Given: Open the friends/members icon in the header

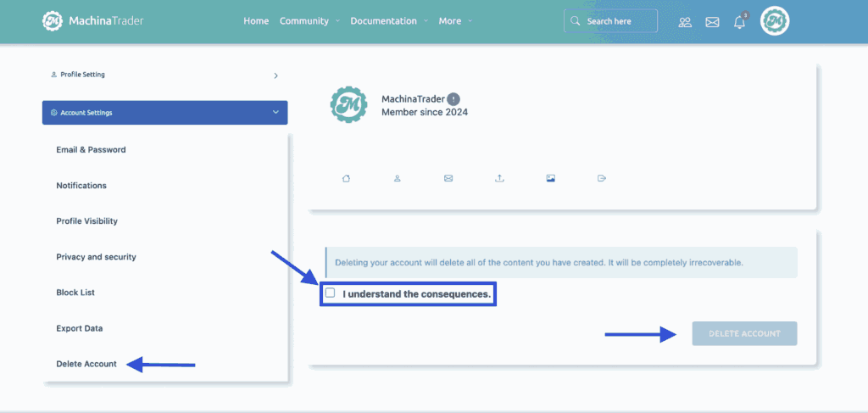Looking at the screenshot, I should 685,22.
